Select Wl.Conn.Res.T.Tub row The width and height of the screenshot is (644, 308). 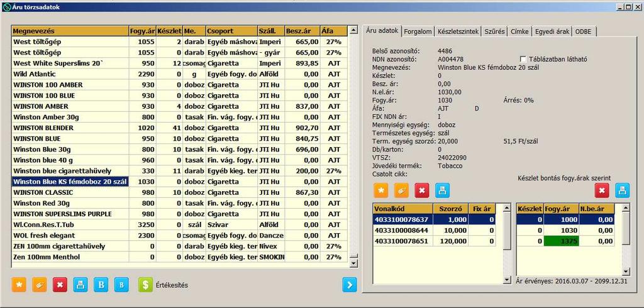(180, 224)
